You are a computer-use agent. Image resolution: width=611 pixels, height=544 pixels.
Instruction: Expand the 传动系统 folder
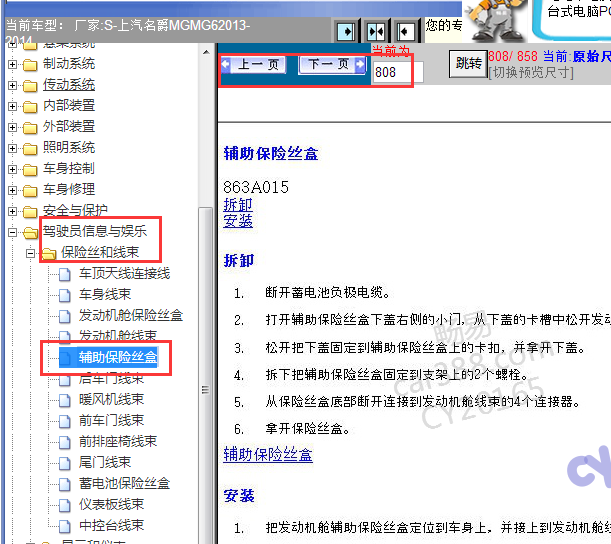pos(12,85)
